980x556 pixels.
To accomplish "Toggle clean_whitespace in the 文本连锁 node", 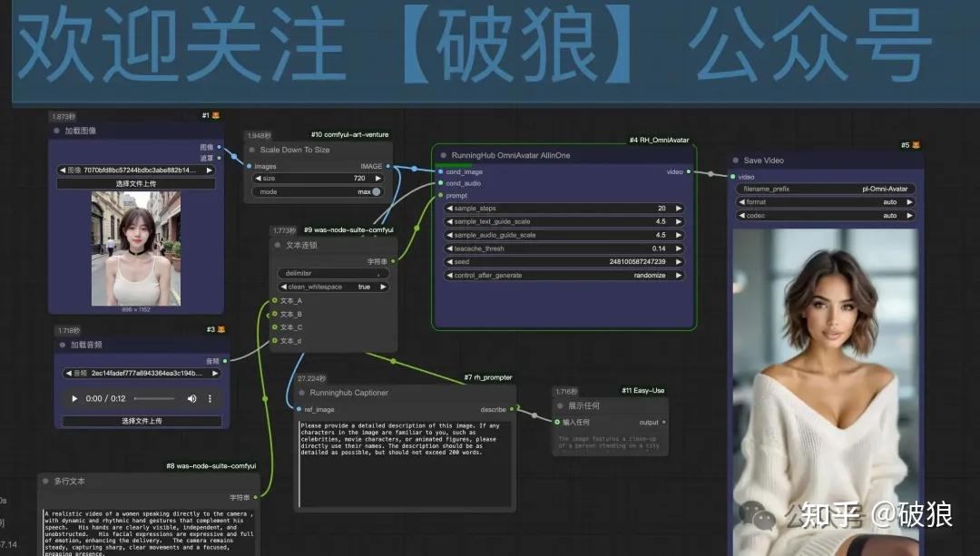I will [x=330, y=287].
